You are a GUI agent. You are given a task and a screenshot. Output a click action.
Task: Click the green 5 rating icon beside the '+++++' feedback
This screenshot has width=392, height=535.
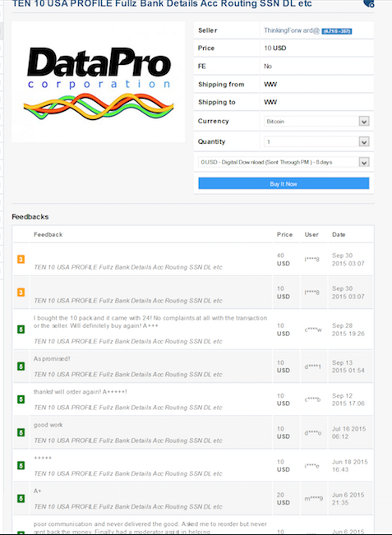21,466
